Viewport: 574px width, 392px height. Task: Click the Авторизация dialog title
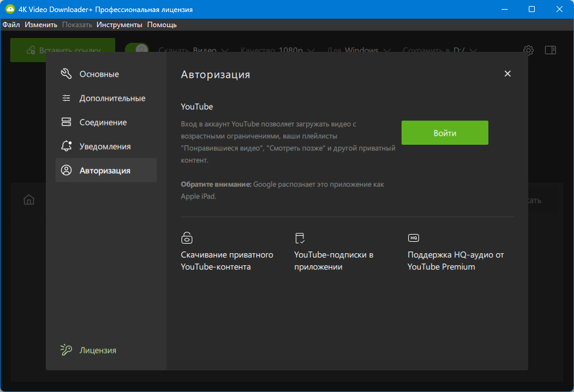(215, 75)
